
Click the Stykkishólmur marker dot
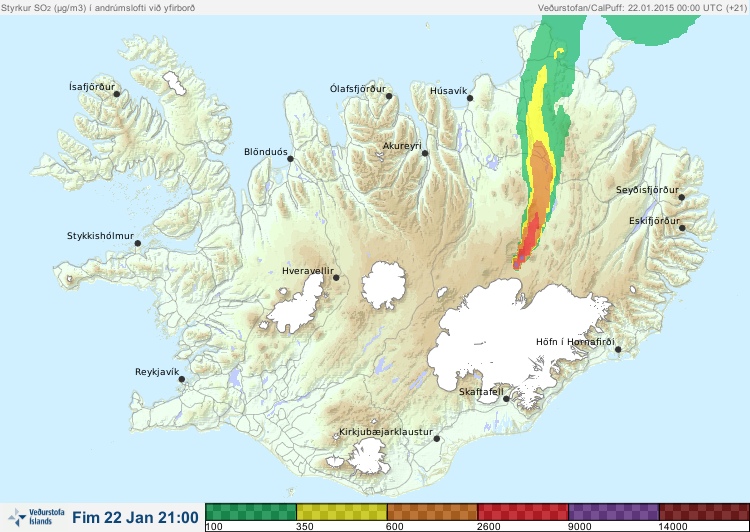(138, 244)
